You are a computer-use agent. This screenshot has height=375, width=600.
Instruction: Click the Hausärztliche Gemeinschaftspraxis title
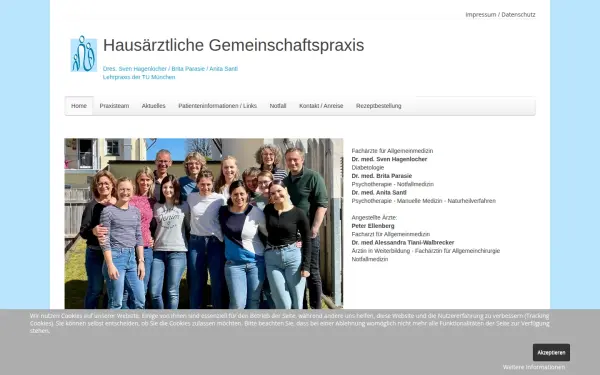[233, 45]
